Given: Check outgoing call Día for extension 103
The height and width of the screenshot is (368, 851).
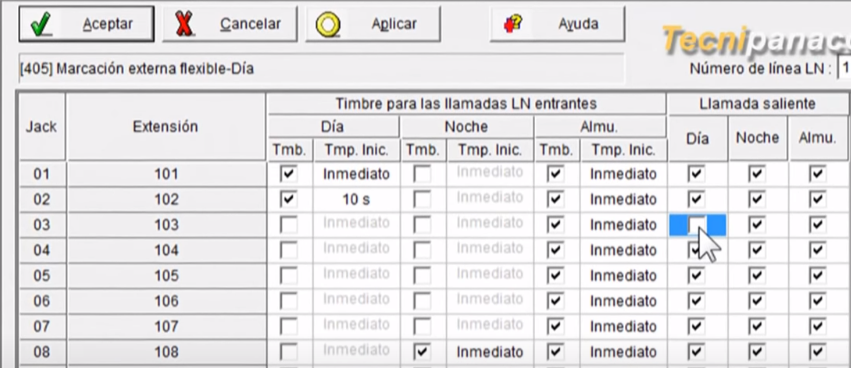Looking at the screenshot, I should (697, 225).
